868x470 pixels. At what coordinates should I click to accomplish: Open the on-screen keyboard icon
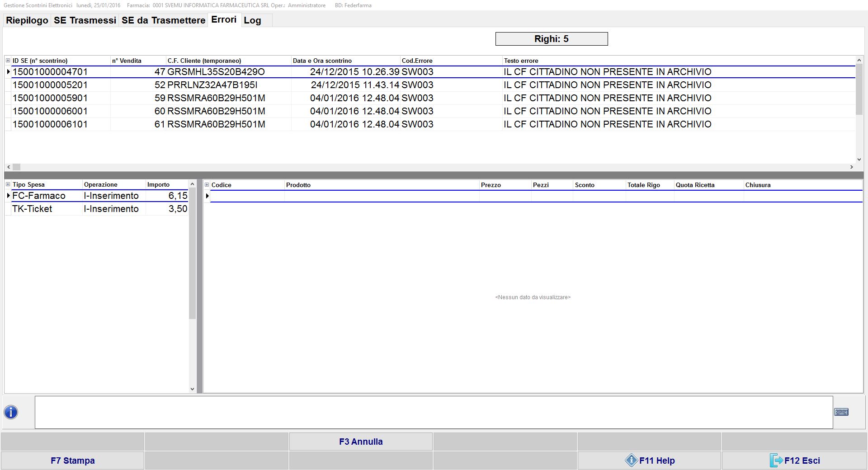pos(841,412)
